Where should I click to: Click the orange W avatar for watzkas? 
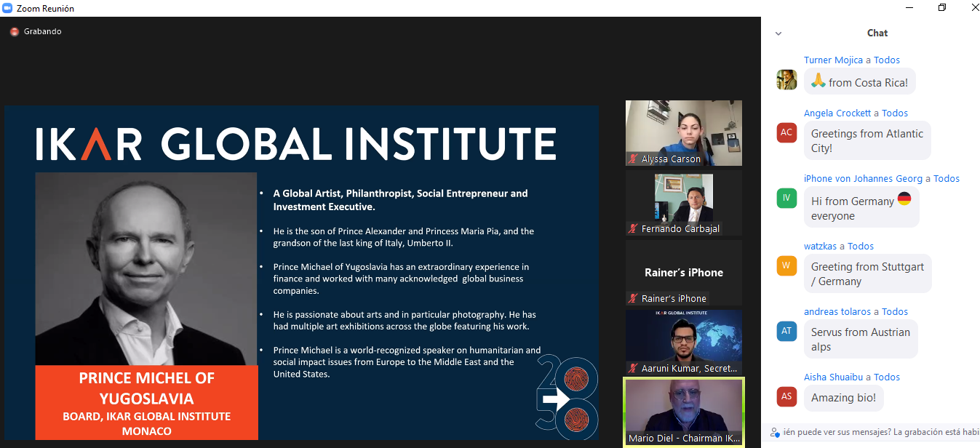pyautogui.click(x=786, y=265)
